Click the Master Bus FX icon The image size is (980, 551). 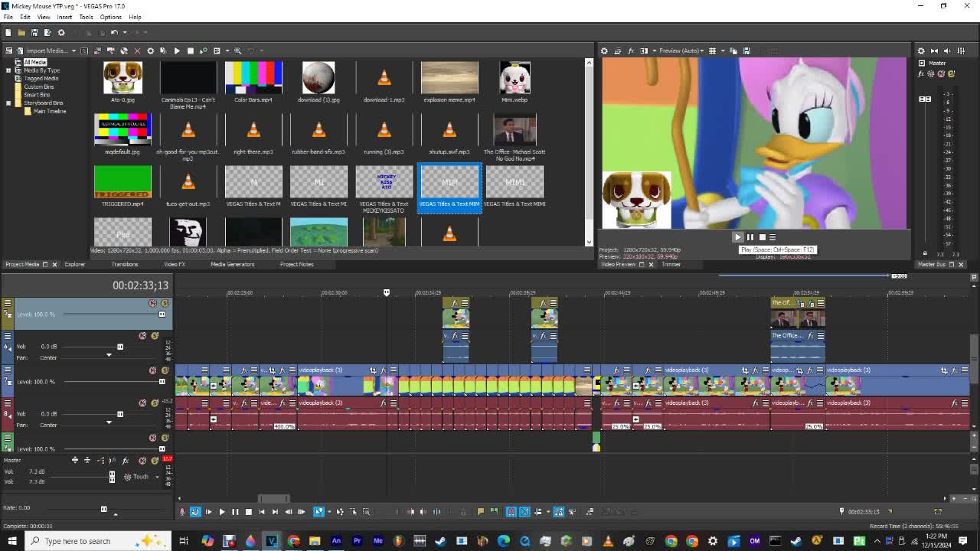point(922,73)
